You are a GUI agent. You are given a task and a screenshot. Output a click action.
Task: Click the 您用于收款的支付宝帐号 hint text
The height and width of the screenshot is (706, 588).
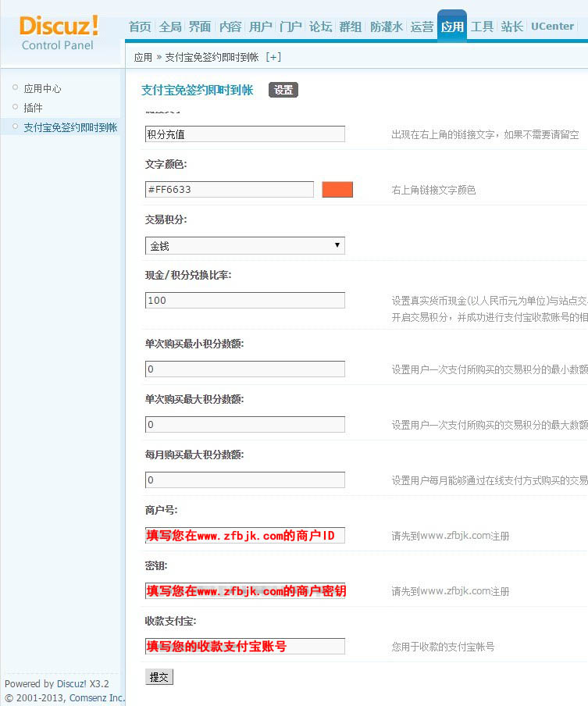[443, 647]
